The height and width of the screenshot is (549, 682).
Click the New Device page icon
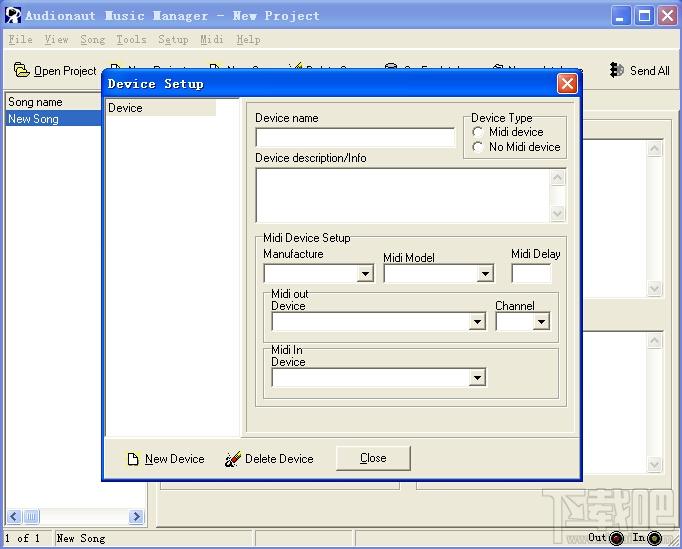133,459
